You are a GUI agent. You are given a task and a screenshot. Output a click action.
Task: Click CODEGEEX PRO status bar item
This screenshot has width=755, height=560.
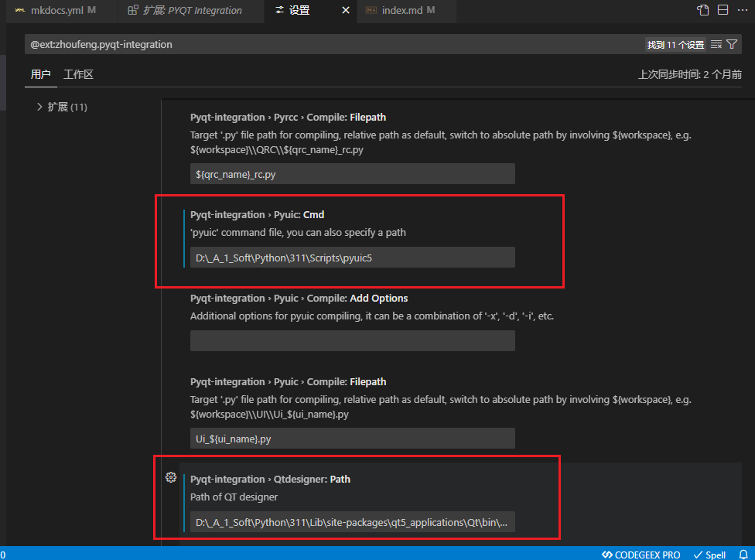[641, 555]
